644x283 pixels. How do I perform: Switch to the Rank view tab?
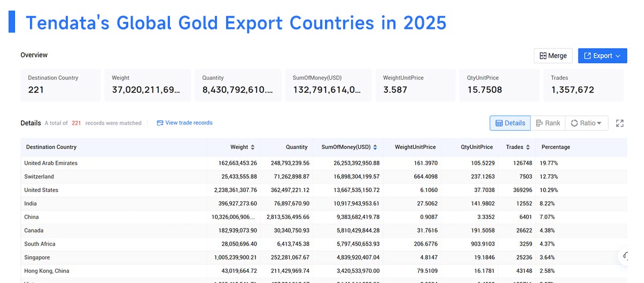pos(548,123)
